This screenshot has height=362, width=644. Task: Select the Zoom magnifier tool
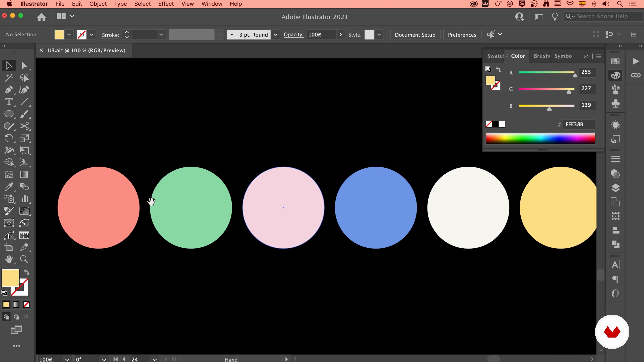24,259
